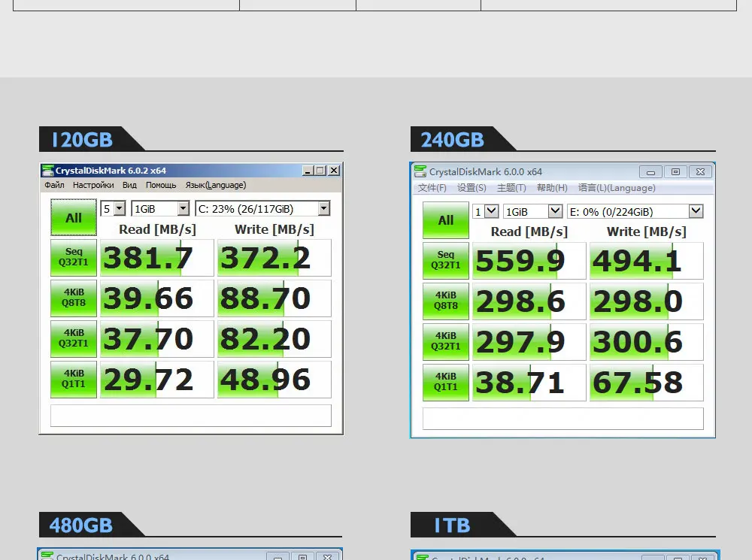The height and width of the screenshot is (560, 752).
Task: Open drive dropdown C: 23% (26/117GiB)
Action: 262,208
